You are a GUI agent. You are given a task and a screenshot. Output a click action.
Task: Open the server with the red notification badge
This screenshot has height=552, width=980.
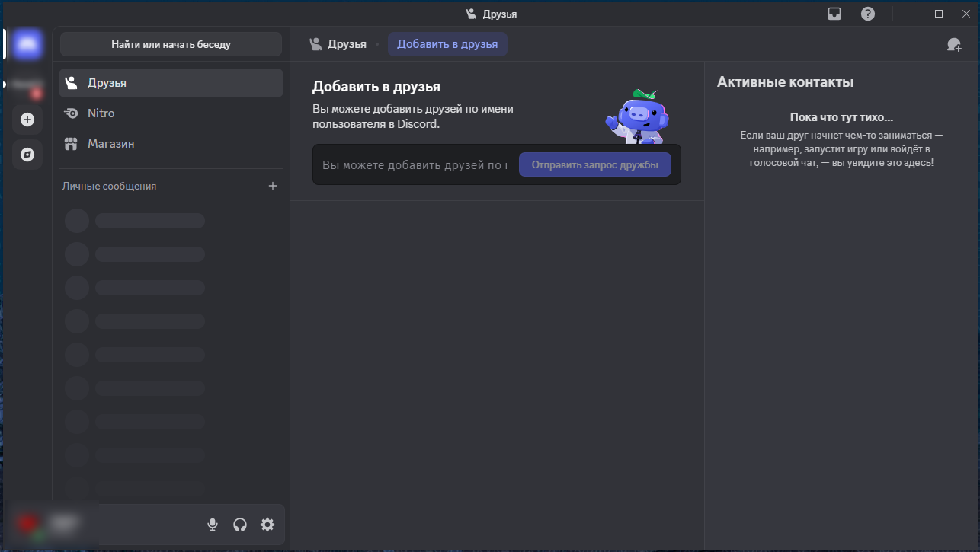click(27, 85)
